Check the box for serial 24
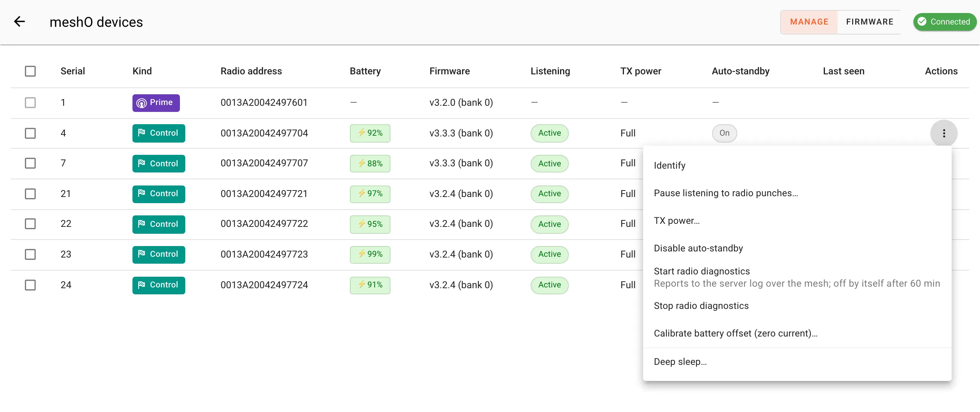 (x=30, y=285)
